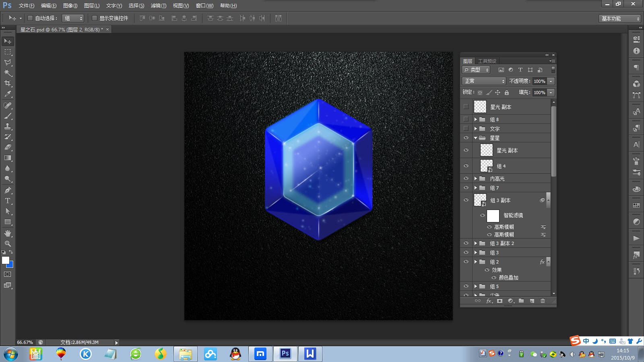Add a layer style via fx icon
Viewport: 644px width, 362px height.
tap(489, 301)
